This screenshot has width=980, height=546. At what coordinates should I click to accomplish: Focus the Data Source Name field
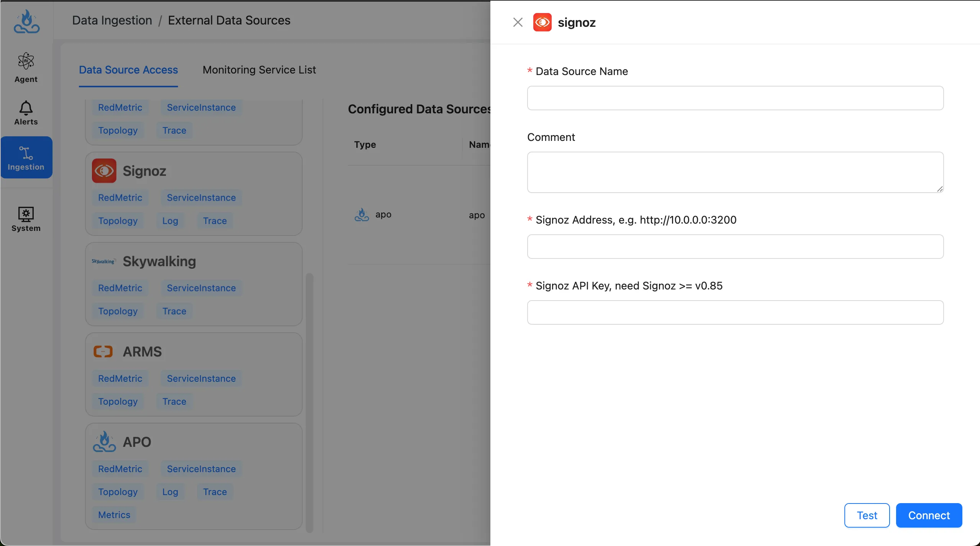pos(735,98)
